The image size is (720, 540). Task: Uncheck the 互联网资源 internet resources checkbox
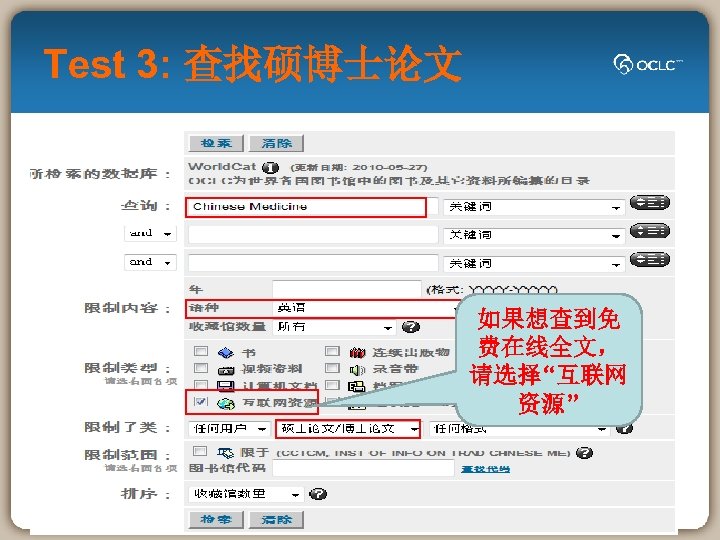click(201, 402)
